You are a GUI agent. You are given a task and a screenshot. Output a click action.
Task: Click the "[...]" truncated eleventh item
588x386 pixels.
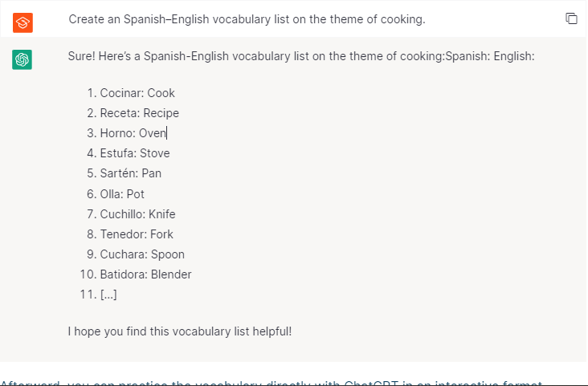point(108,295)
